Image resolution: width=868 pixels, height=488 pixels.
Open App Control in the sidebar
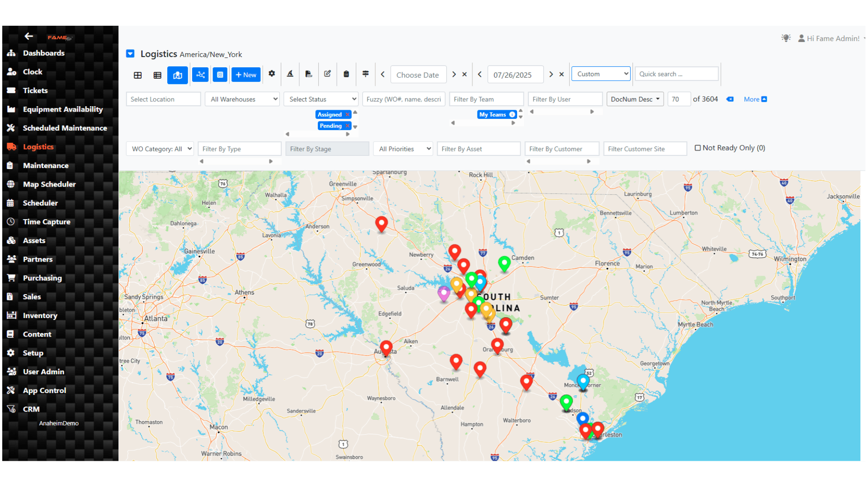tap(44, 390)
